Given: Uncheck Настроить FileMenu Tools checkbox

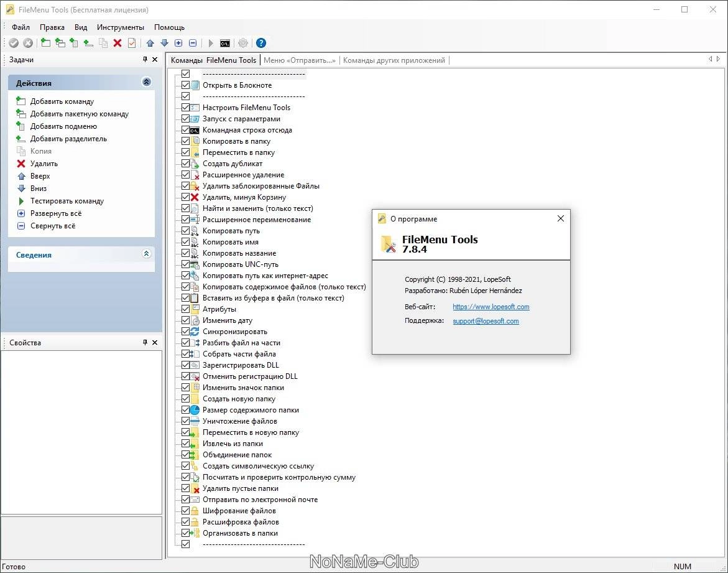Looking at the screenshot, I should [x=185, y=108].
